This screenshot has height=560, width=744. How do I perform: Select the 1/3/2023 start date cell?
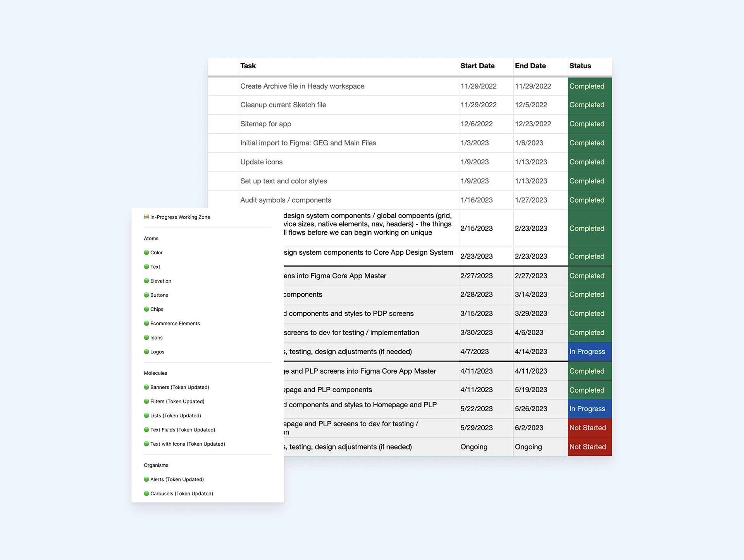[486, 143]
